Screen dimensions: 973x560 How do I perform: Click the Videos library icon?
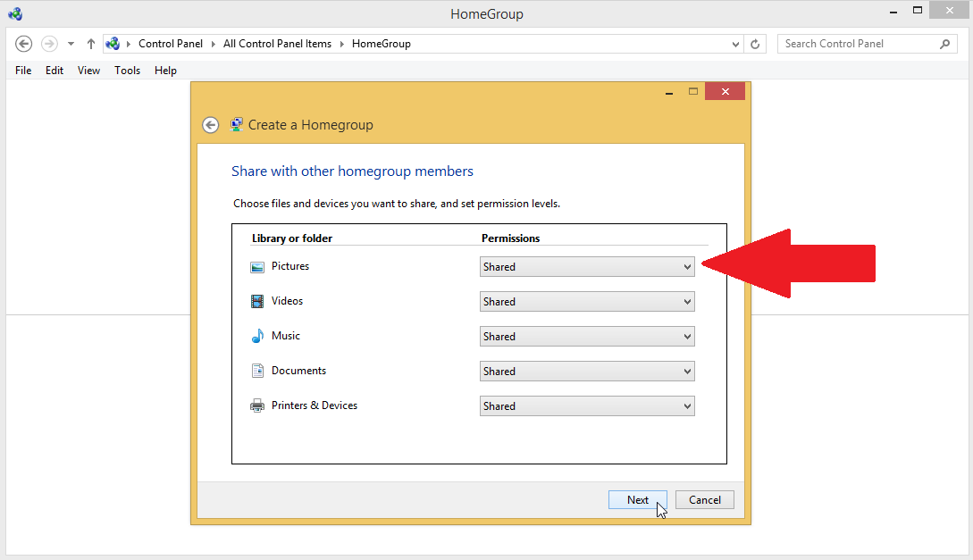pyautogui.click(x=257, y=301)
